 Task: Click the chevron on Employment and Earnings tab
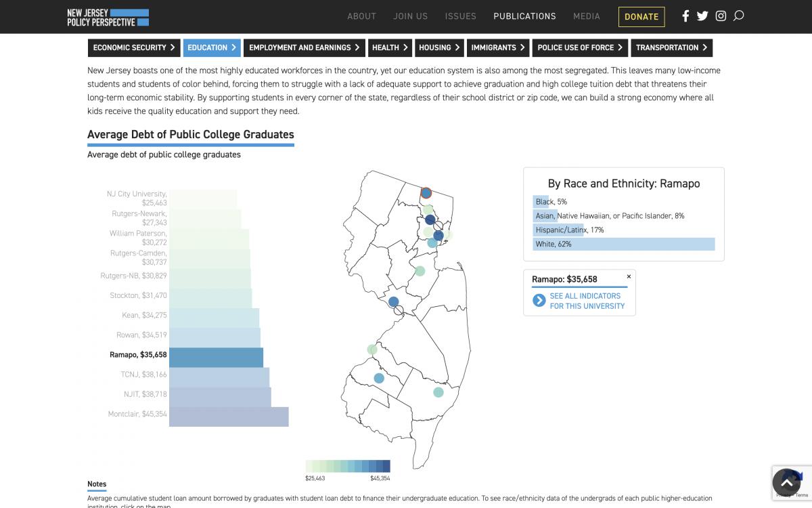[357, 47]
